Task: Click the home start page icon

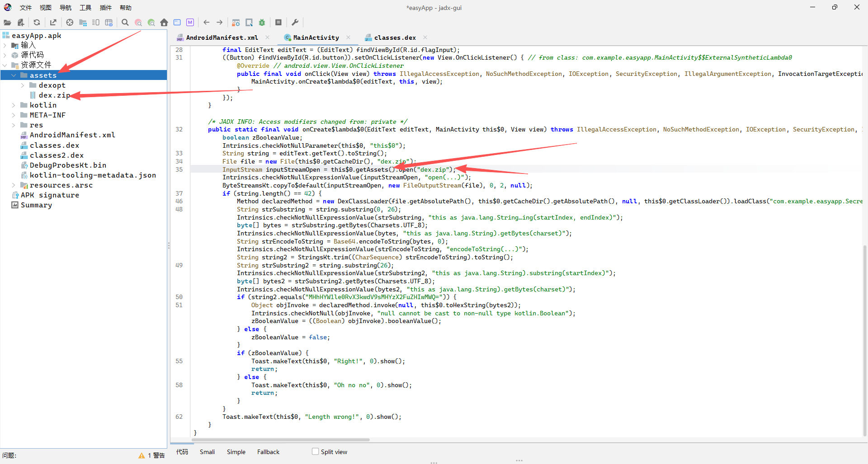Action: click(x=164, y=23)
